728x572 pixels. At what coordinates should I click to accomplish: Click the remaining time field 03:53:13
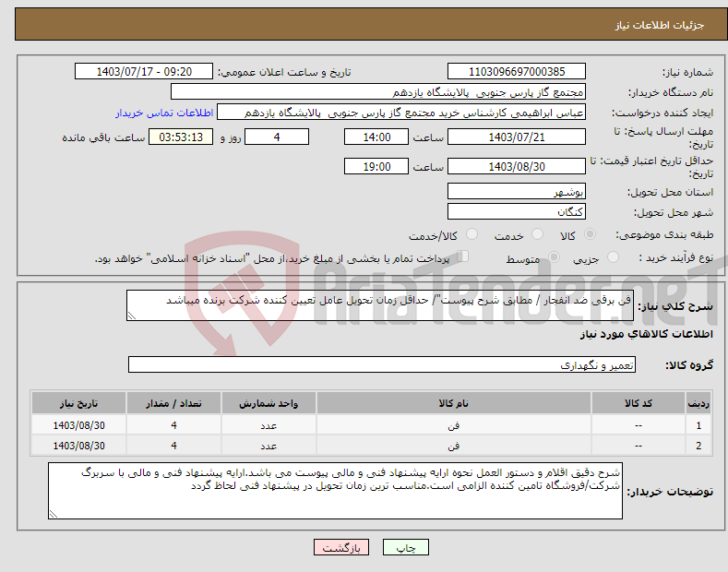181,137
